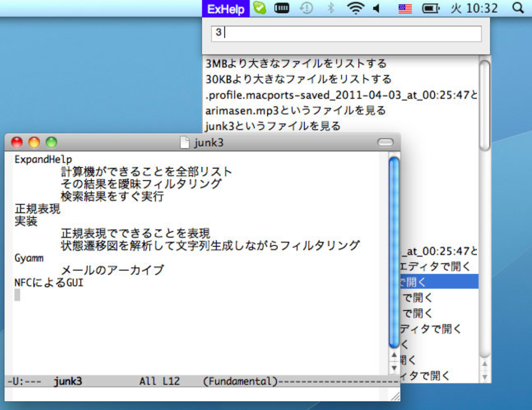The image size is (532, 410).
Task: Click the junk3 window blue scrollbar thumb
Action: 394,253
